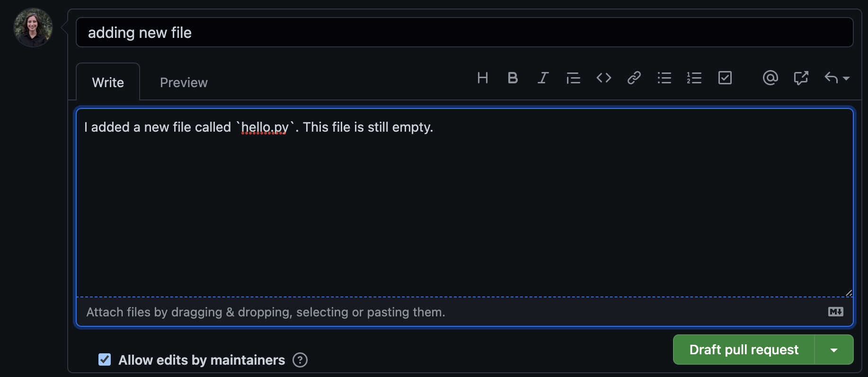Image resolution: width=868 pixels, height=377 pixels.
Task: Reference an issue or pull request
Action: click(800, 78)
